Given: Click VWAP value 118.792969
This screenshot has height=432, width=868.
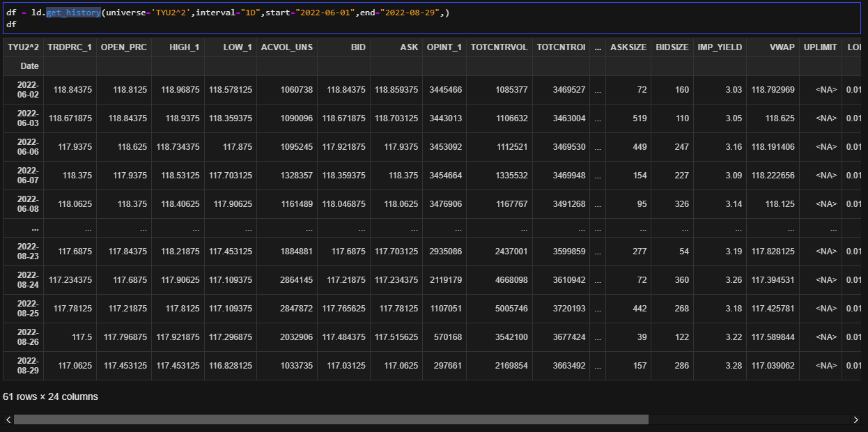Looking at the screenshot, I should coord(773,90).
